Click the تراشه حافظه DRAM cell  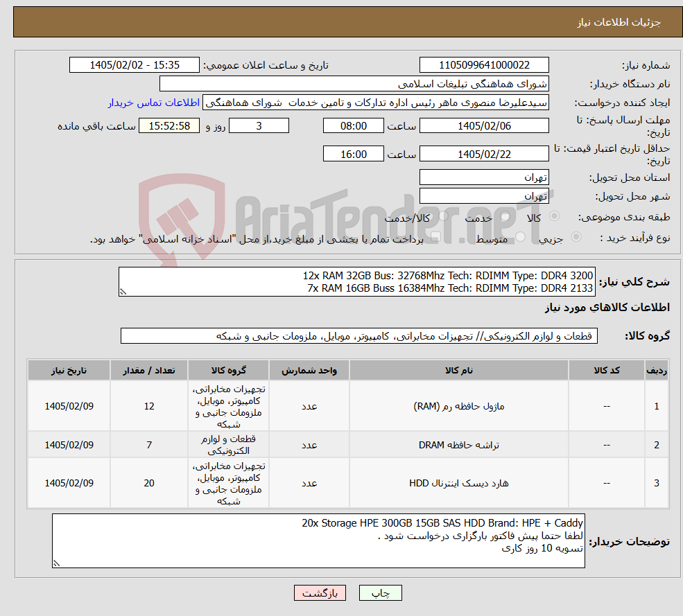458,444
